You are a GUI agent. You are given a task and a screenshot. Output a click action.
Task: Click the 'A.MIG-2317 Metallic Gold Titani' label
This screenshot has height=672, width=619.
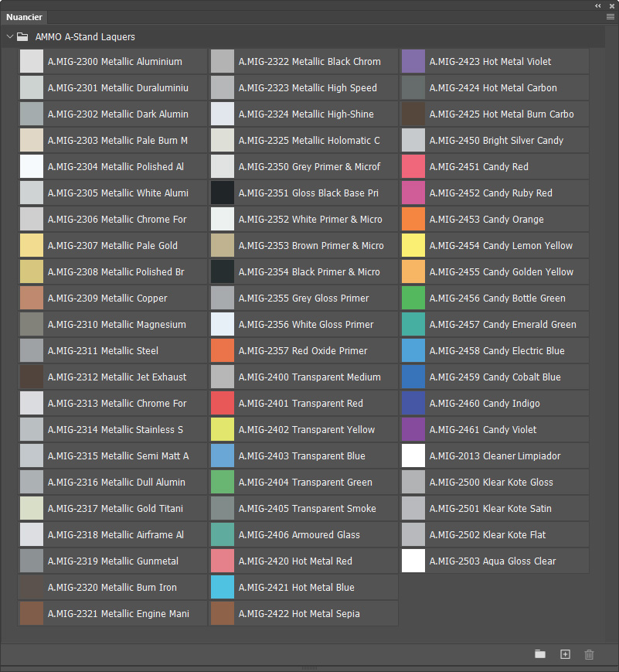coord(115,508)
